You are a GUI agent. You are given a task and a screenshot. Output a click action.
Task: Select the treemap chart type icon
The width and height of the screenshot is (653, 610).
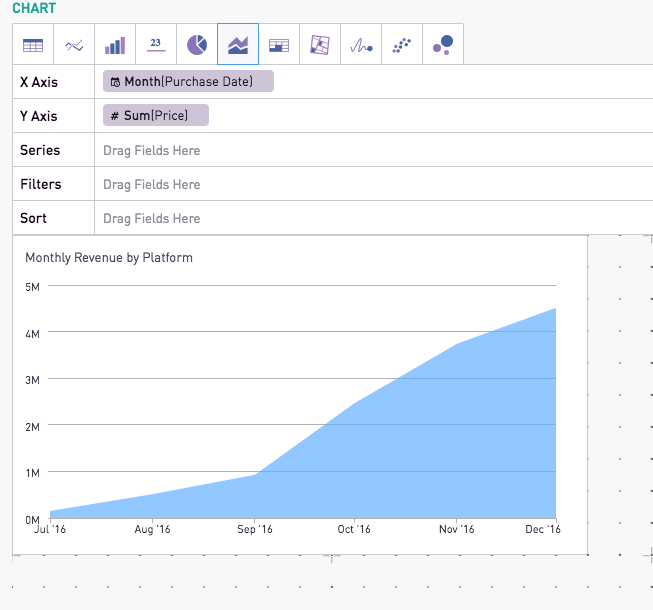click(x=320, y=44)
